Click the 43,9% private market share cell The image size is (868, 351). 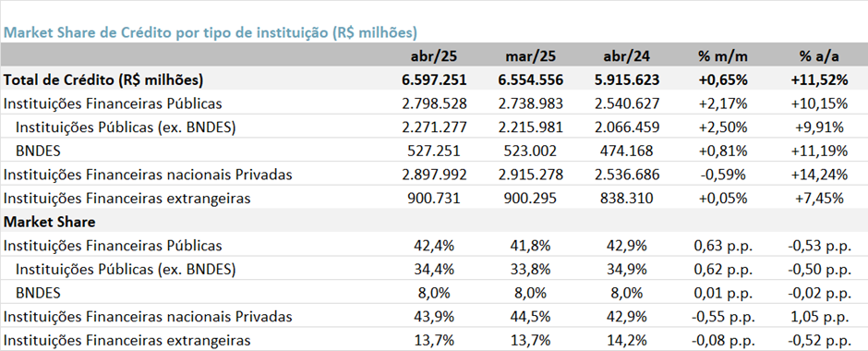coord(435,317)
